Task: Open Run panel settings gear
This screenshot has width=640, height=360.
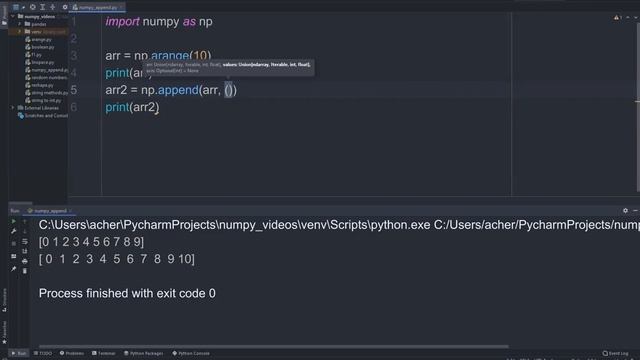Action: [x=625, y=211]
